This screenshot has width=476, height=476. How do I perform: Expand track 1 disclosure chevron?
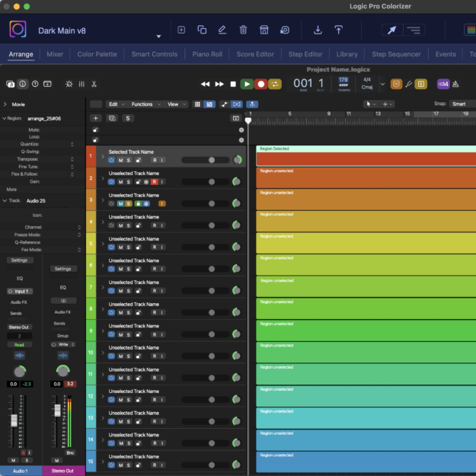(103, 157)
